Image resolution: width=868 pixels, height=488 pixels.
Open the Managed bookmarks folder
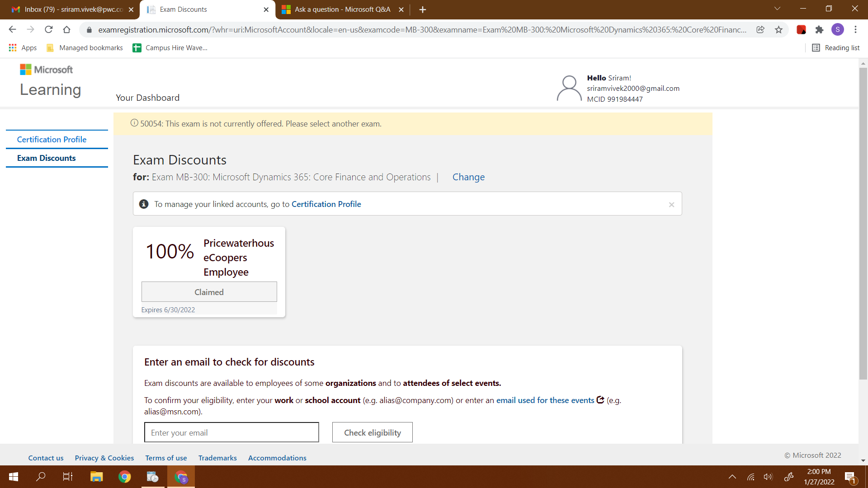coord(85,47)
